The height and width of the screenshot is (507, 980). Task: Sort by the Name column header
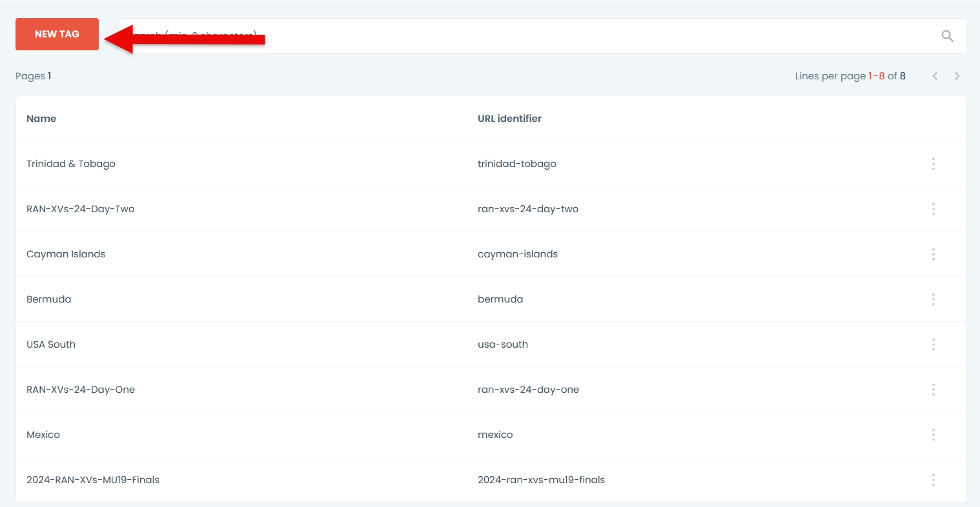pyautogui.click(x=41, y=119)
